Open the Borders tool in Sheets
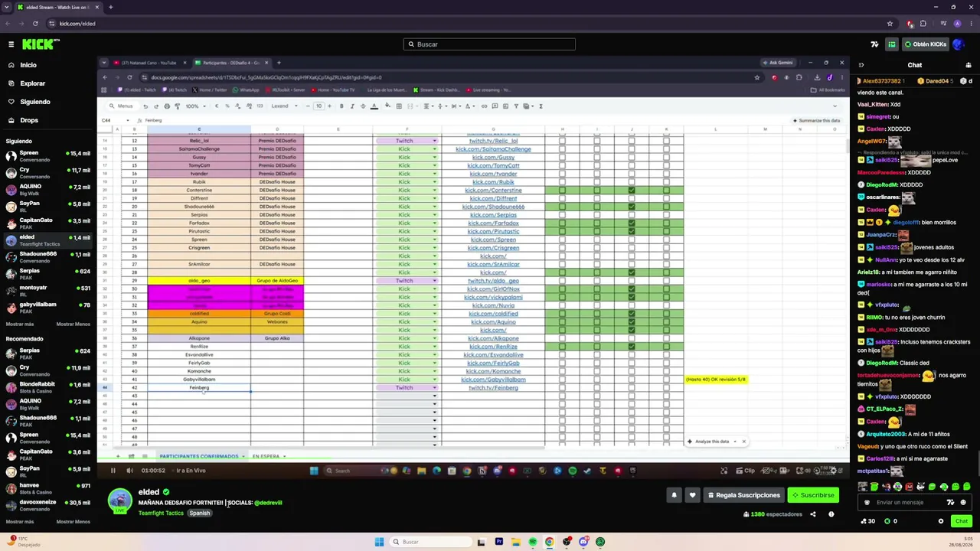This screenshot has width=980, height=551. pyautogui.click(x=399, y=106)
